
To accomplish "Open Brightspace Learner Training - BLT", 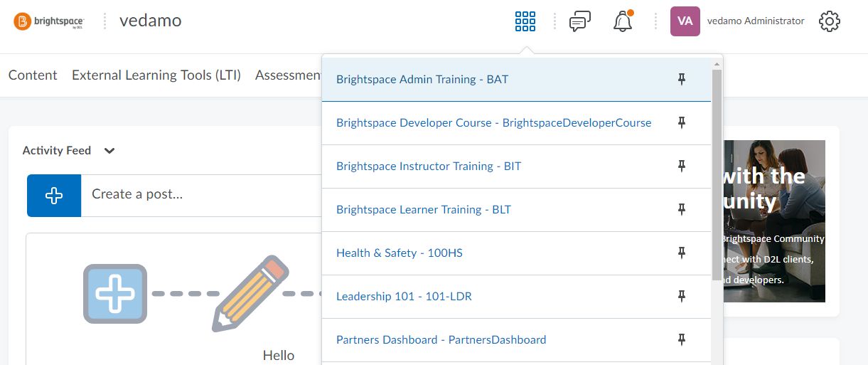I will (424, 210).
